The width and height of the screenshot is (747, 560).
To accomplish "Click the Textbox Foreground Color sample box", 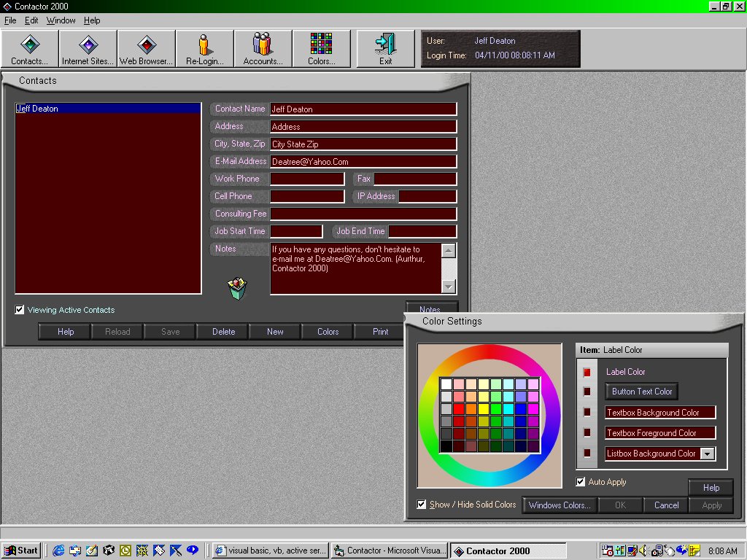I will [x=660, y=433].
